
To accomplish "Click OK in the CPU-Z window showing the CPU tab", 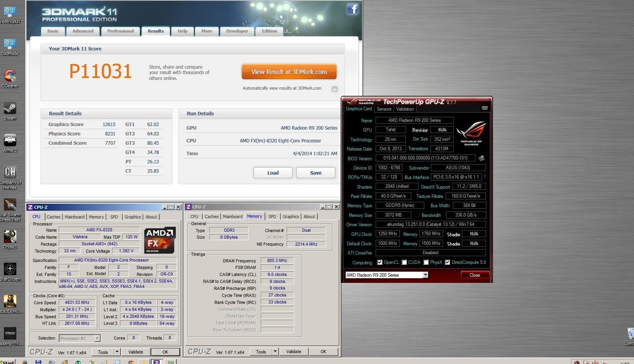I will (165, 352).
